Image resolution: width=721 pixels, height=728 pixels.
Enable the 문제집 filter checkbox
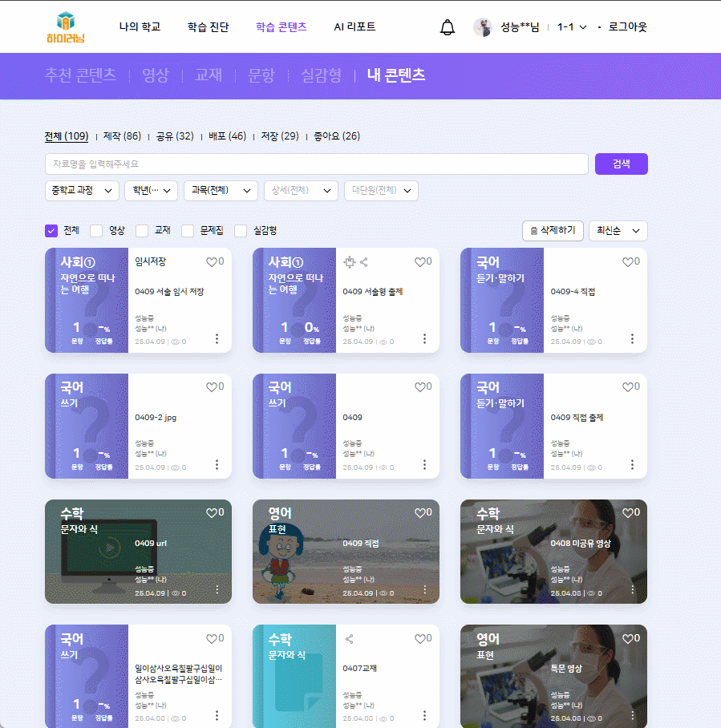click(188, 231)
